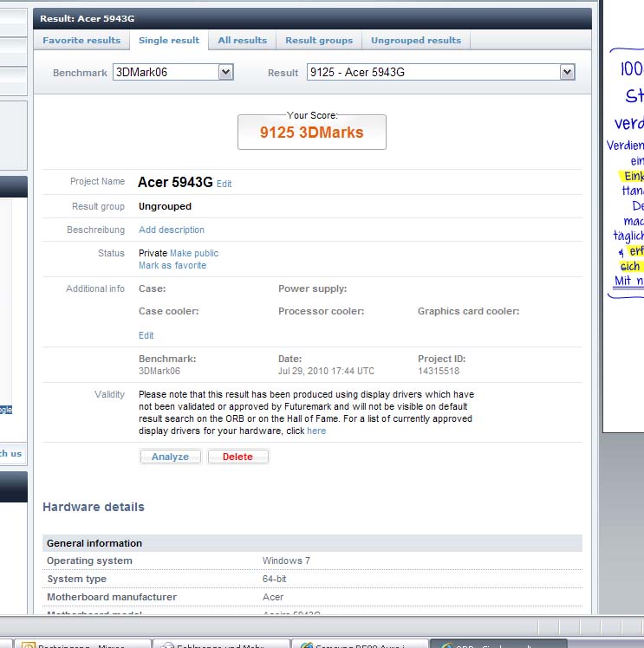Image resolution: width=644 pixels, height=648 pixels.
Task: Click the Private status text
Action: pyautogui.click(x=153, y=253)
